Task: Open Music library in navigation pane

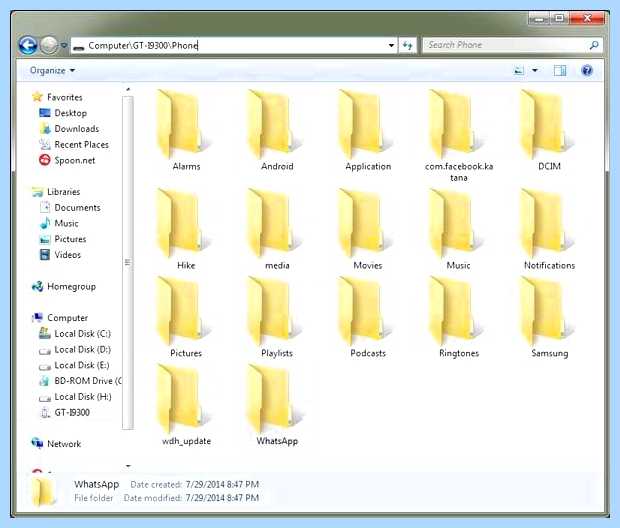Action: (59, 223)
